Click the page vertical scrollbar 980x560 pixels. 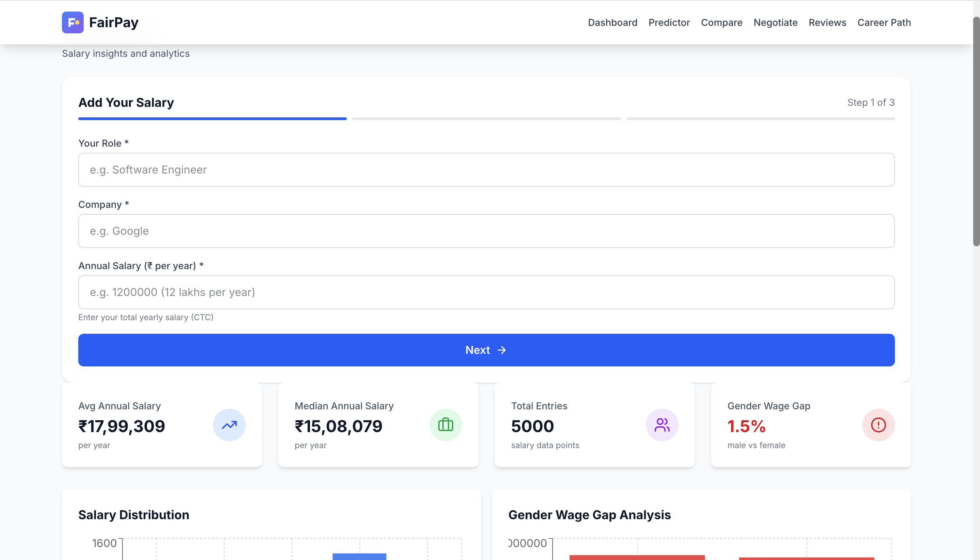pyautogui.click(x=976, y=131)
